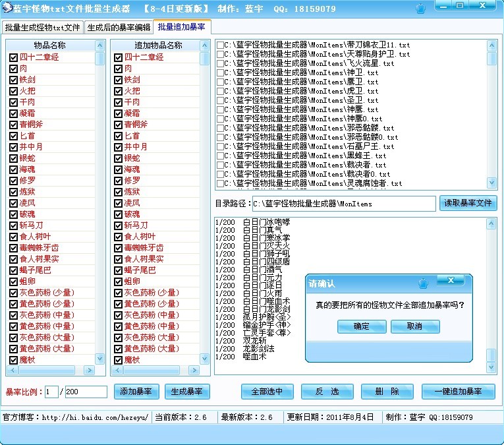
Task: Click the 全部选中 button
Action: (267, 392)
